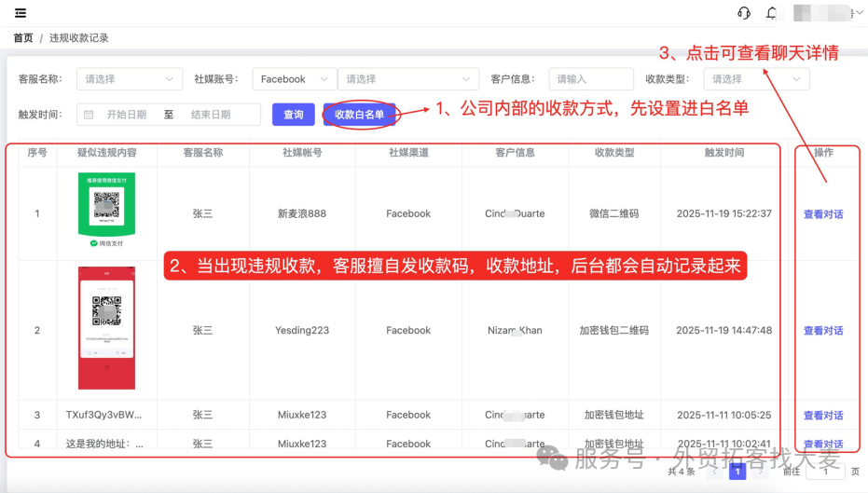Expand the 收款类型 dropdown

[756, 79]
